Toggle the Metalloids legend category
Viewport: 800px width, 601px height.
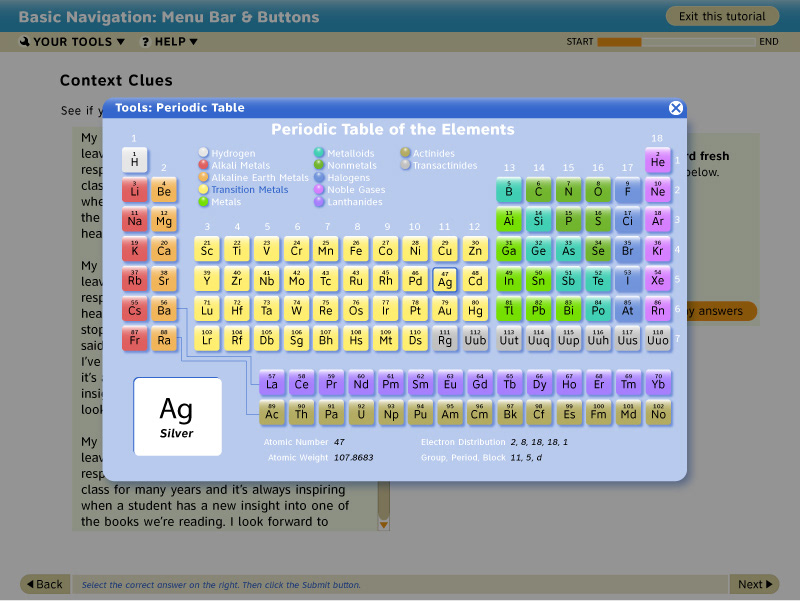344,153
